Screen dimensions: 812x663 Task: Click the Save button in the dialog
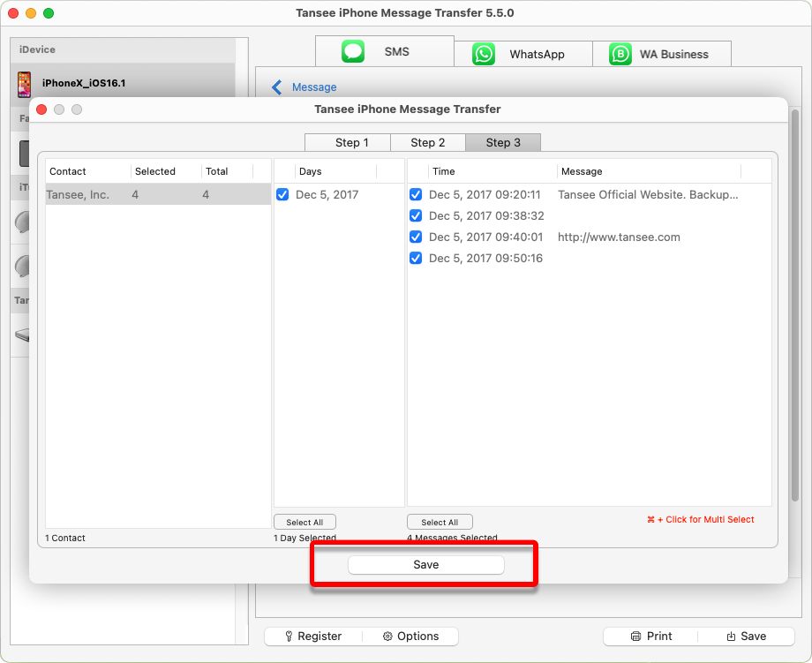[x=425, y=565]
